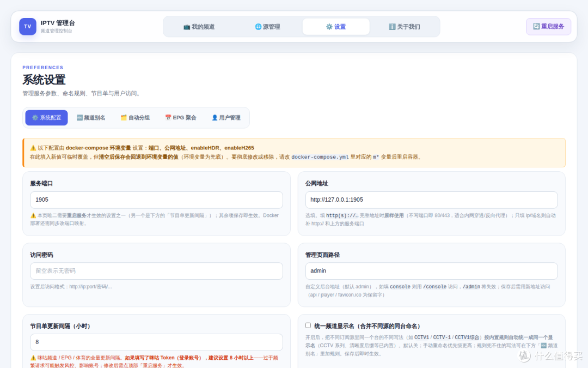
Task: Switch to the 频道别名 sub-tab
Action: (x=91, y=118)
